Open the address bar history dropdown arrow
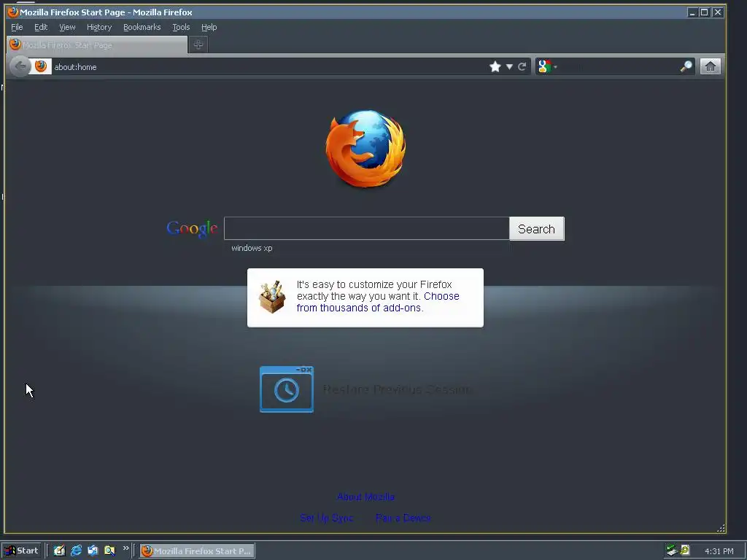Image resolution: width=747 pixels, height=560 pixels. [509, 66]
